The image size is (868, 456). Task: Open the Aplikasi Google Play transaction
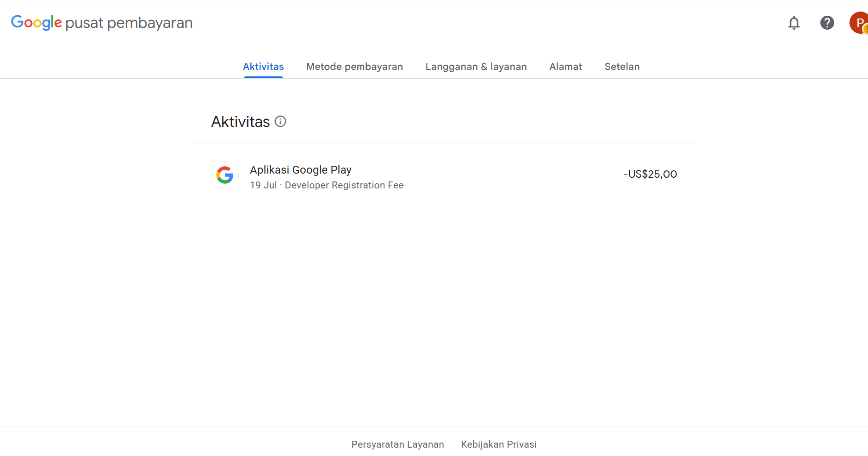click(444, 175)
